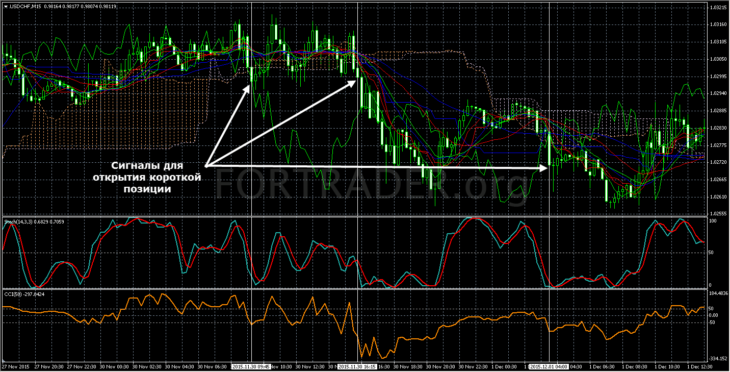Click the 30 Nov 20:30 time axis label
730x372 pixels.
pos(441,367)
